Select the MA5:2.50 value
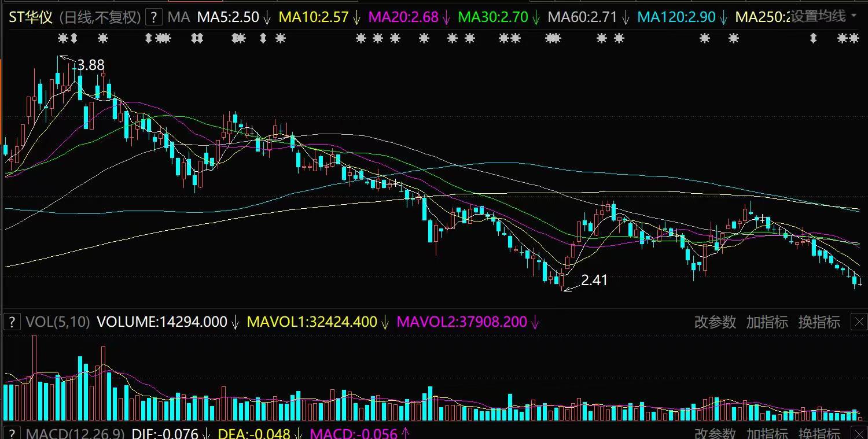 coord(228,17)
